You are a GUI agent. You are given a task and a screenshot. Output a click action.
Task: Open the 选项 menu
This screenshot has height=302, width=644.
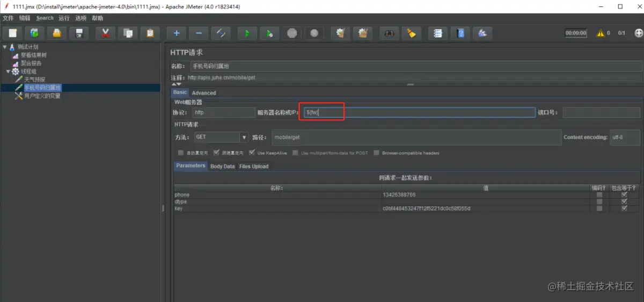(81, 18)
